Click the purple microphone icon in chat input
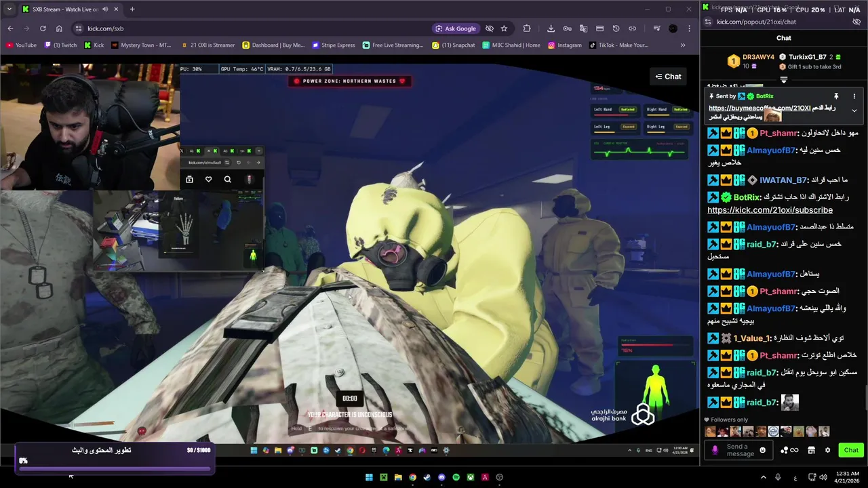 (715, 450)
